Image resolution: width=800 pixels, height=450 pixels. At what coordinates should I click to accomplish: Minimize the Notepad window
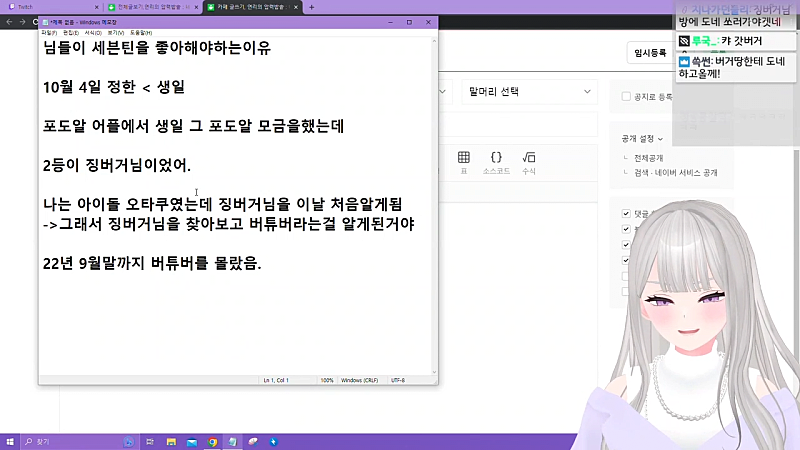pyautogui.click(x=390, y=22)
